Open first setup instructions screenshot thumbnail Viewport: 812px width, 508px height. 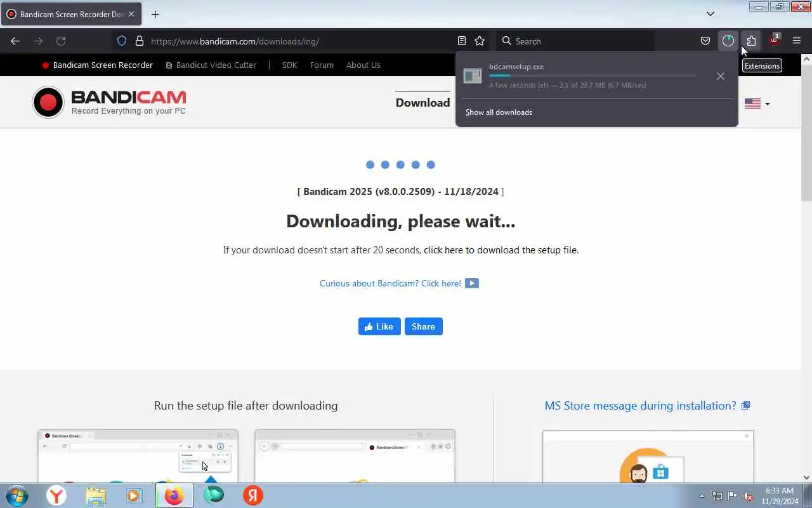tap(138, 456)
